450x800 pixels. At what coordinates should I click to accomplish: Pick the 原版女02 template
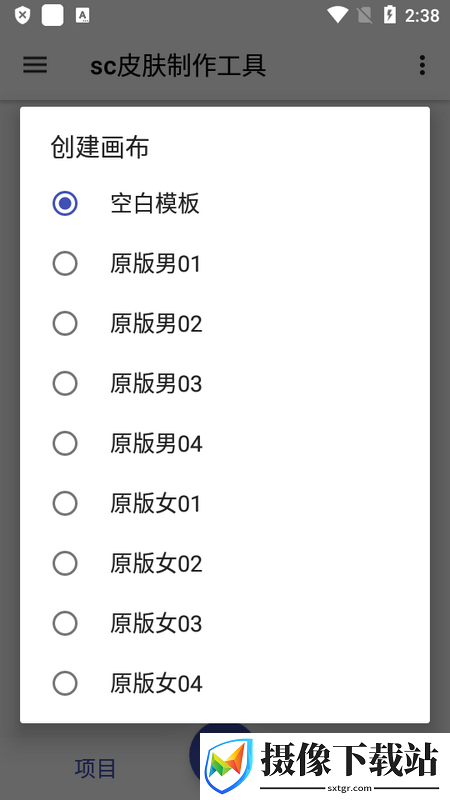[x=224, y=563]
